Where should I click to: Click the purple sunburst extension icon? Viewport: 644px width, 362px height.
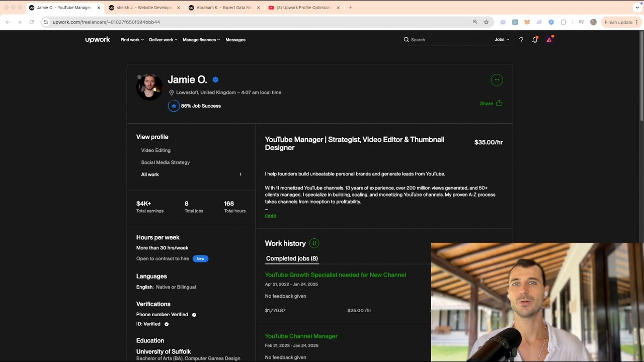[503, 22]
